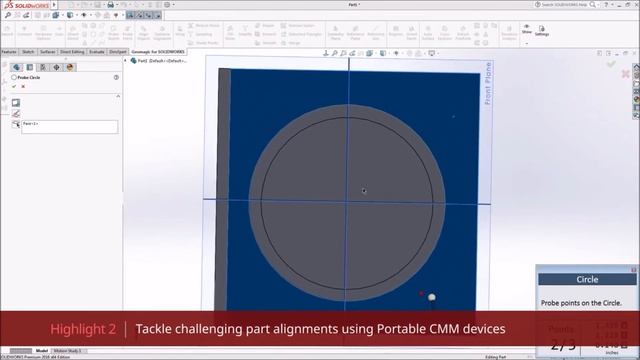Open the FeatureManager design tree tab
Image resolution: width=640 pixels, height=360 pixels.
16,67
